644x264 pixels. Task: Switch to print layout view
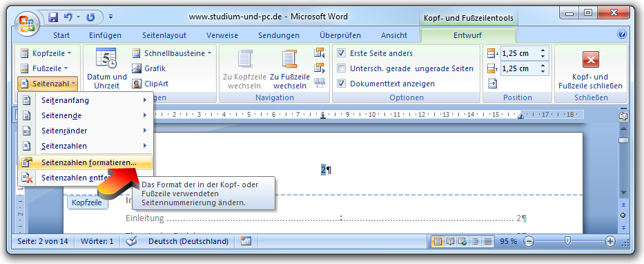438,241
